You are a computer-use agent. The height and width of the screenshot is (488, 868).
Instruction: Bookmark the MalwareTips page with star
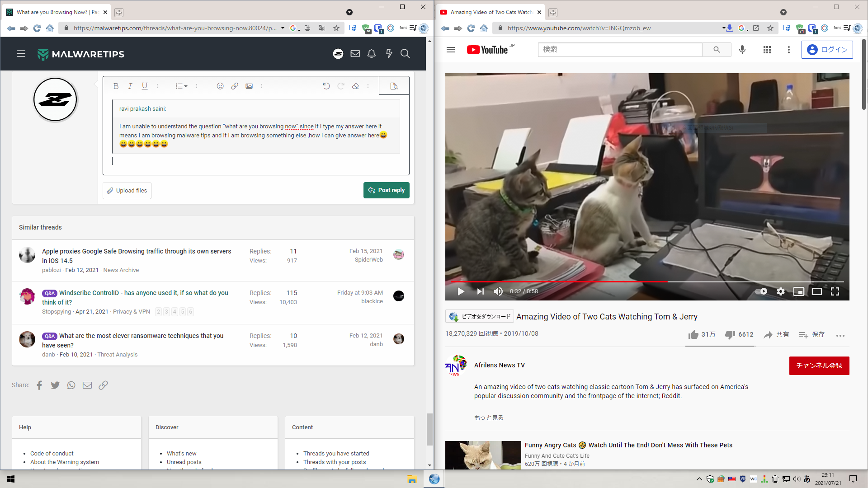coord(336,28)
